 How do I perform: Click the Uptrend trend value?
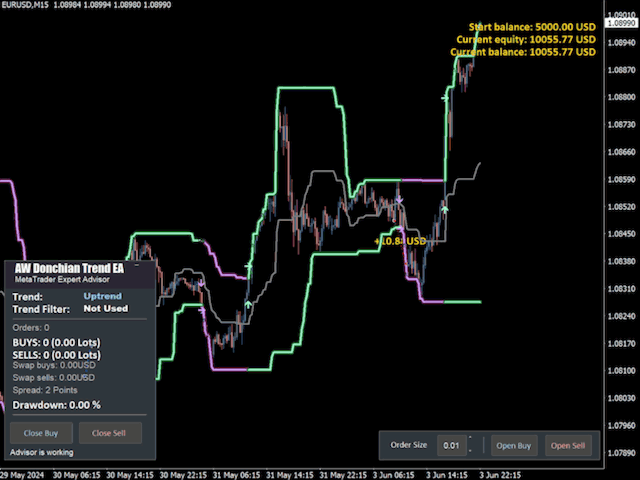(x=104, y=297)
